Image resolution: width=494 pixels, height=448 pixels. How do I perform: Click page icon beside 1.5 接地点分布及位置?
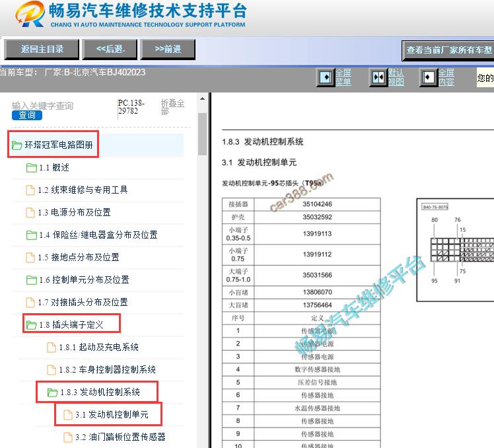pos(30,258)
